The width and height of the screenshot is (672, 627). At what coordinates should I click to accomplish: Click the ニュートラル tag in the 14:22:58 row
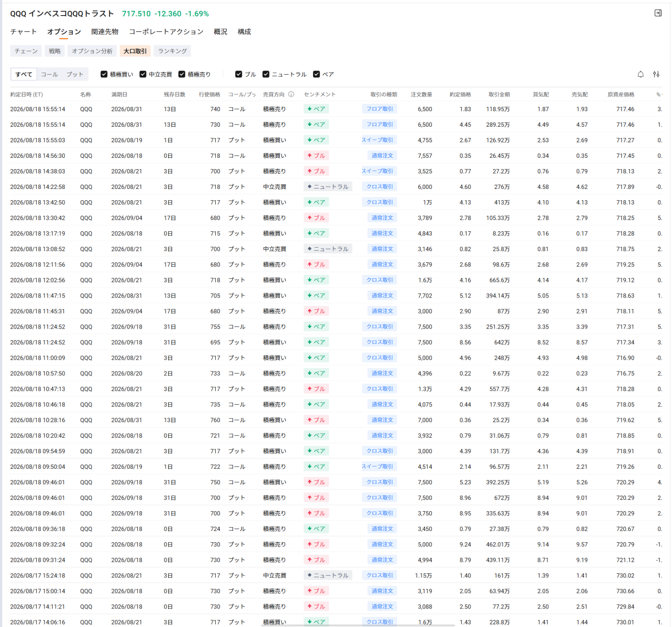[x=328, y=187]
